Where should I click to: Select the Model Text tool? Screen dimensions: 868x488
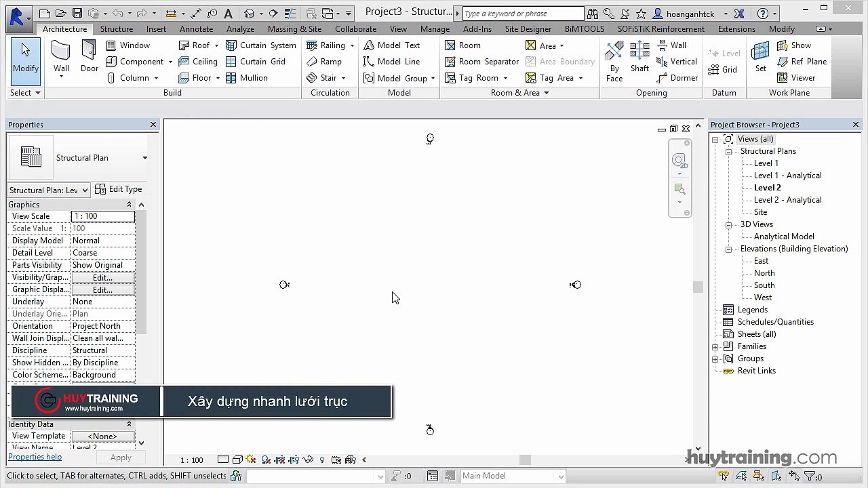click(x=391, y=45)
